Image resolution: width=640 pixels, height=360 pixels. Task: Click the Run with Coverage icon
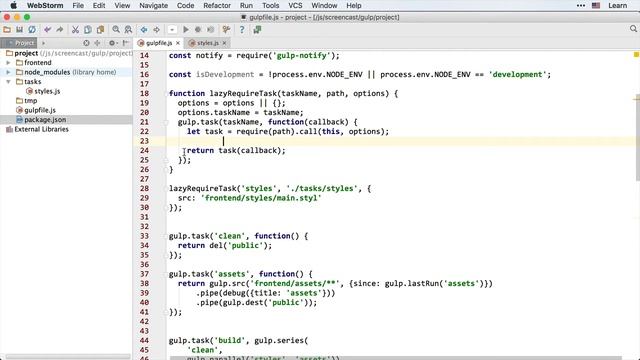[211, 29]
